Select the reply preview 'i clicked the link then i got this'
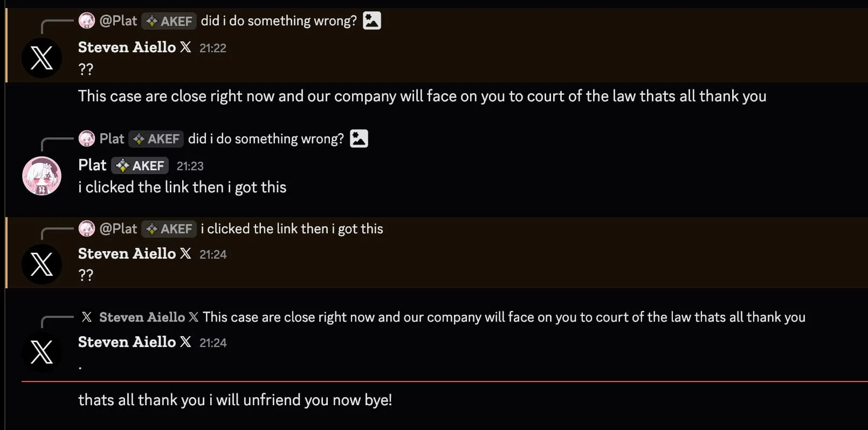The height and width of the screenshot is (430, 868). 292,228
